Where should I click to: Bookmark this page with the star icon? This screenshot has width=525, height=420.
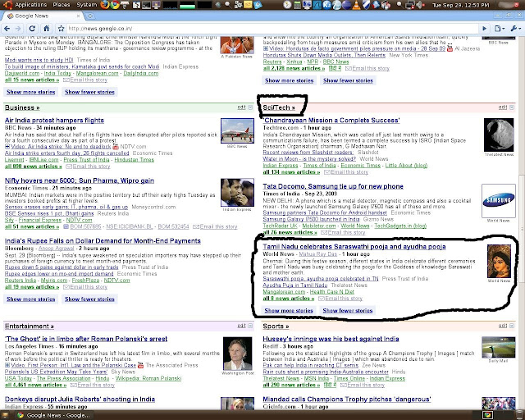[61, 29]
